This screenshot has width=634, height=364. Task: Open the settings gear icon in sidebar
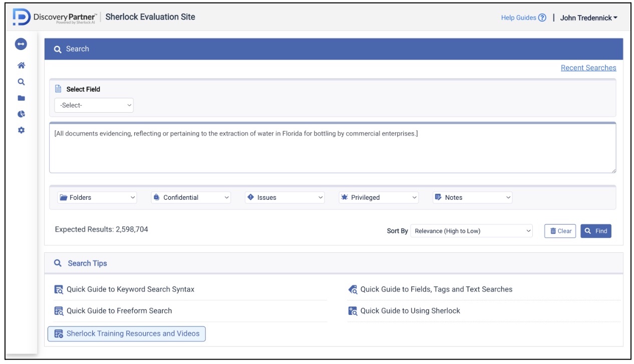pyautogui.click(x=21, y=130)
